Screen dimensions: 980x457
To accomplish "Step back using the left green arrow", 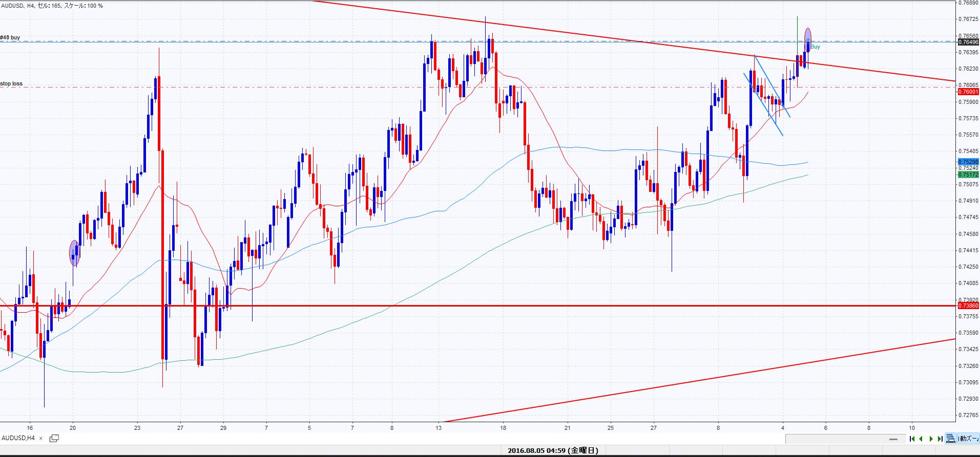I will 921,439.
